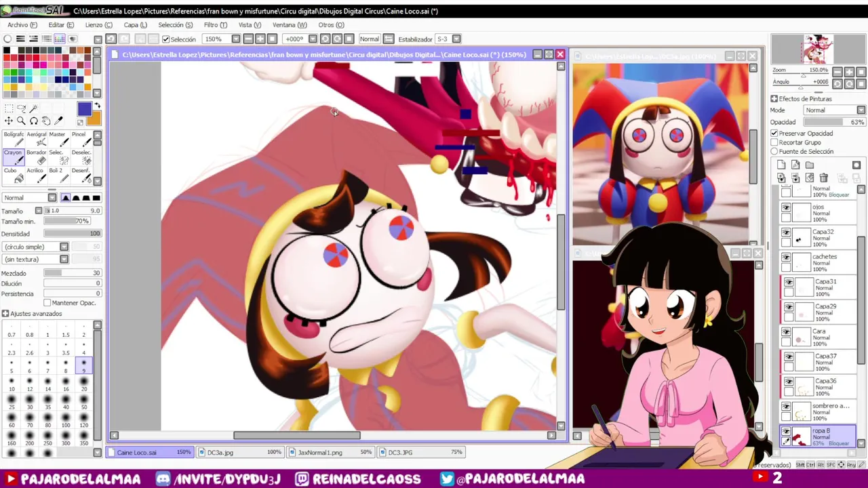Open the Archivo menu
Screen dimensions: 868x488
click(x=22, y=25)
